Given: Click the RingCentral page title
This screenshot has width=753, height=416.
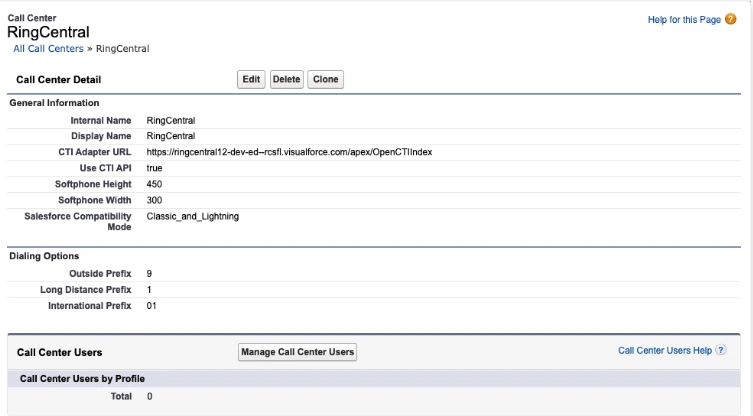Looking at the screenshot, I should (48, 33).
